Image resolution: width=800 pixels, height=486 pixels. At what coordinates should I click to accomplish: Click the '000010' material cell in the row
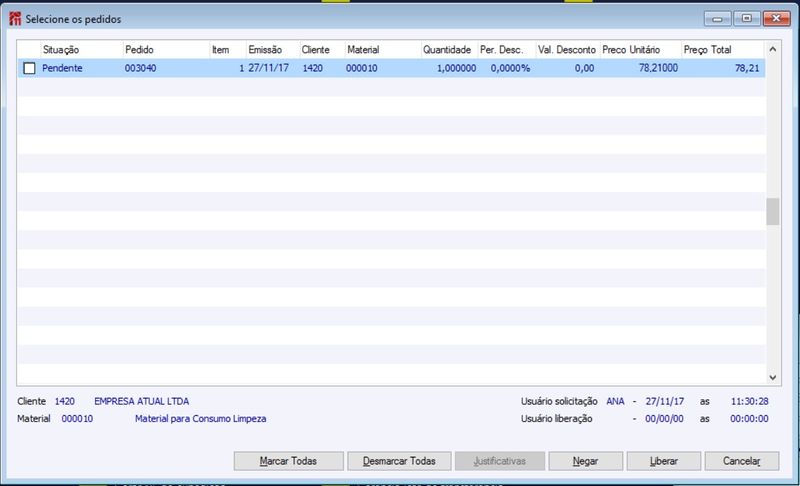click(x=362, y=68)
